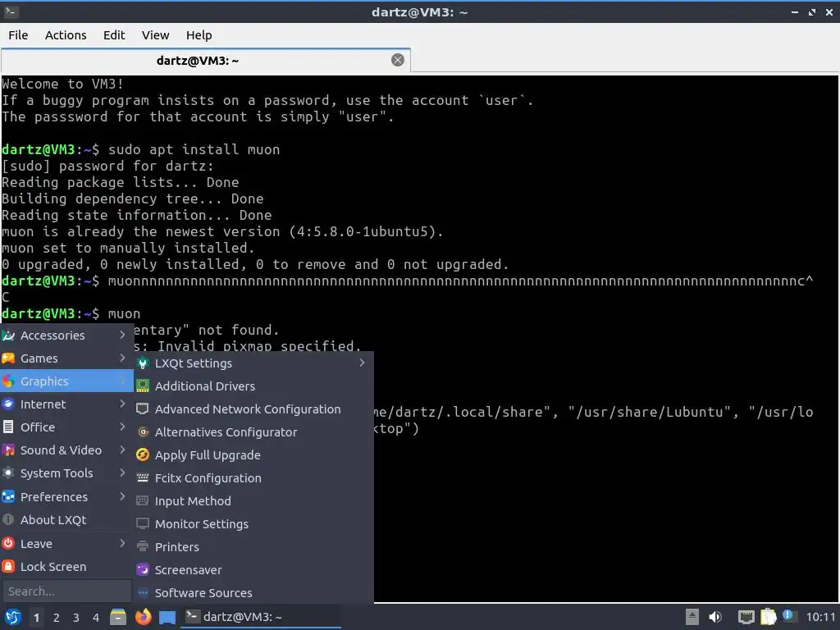Click the Monitor Settings display icon
The width and height of the screenshot is (840, 630).
[x=143, y=523]
